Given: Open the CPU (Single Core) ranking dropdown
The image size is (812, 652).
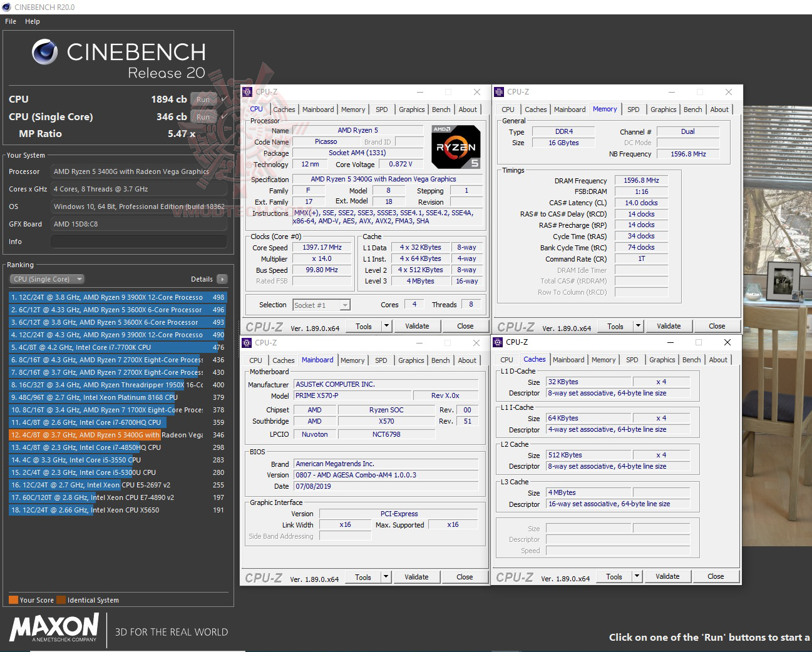Looking at the screenshot, I should tap(47, 279).
